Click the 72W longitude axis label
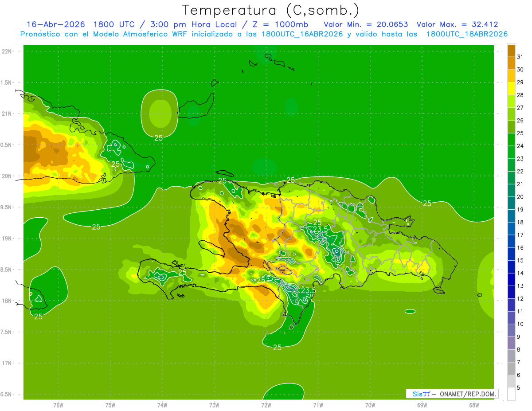532x411 pixels. click(266, 405)
